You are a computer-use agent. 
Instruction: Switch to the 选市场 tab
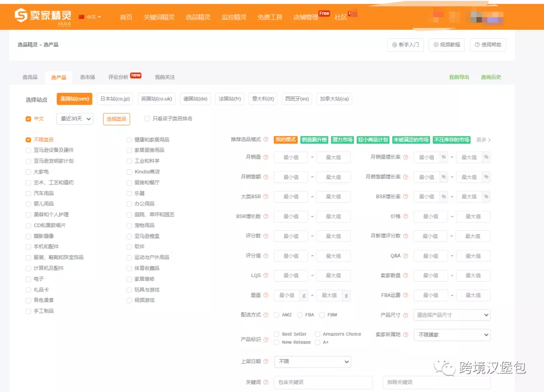[87, 77]
